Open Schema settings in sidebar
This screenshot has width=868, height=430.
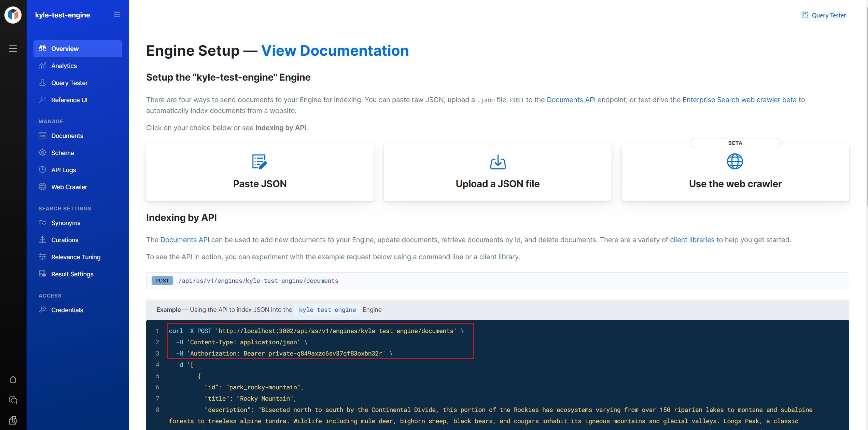click(62, 153)
